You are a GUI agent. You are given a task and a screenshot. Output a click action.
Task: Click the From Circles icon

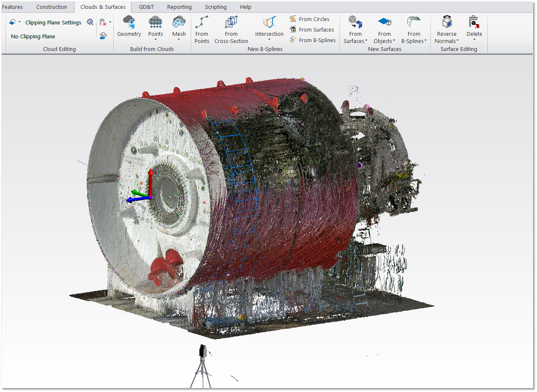point(293,19)
